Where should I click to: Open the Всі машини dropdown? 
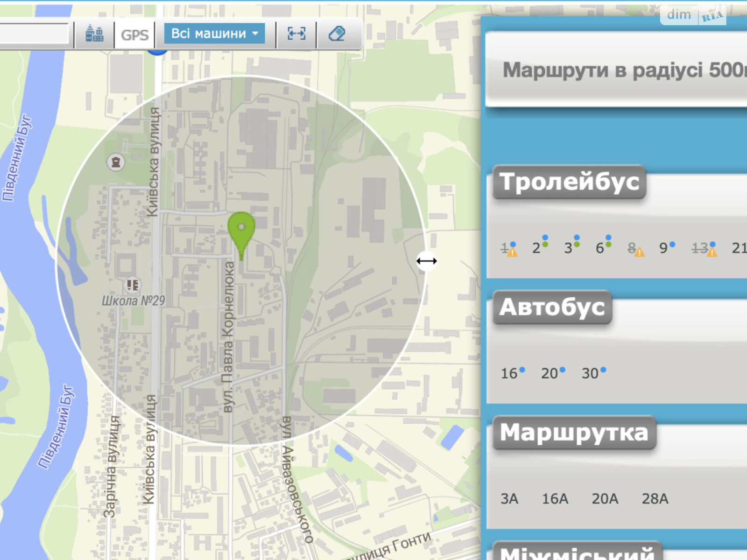[214, 33]
